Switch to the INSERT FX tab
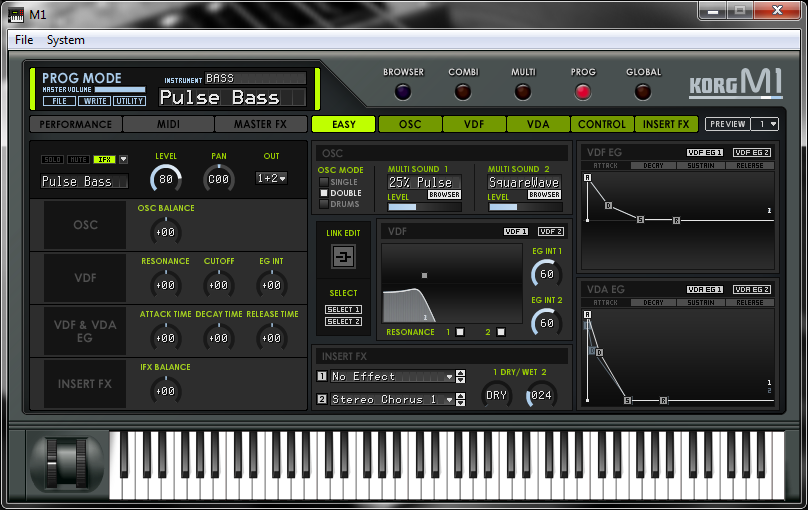Viewport: 808px width, 510px height. pyautogui.click(x=666, y=124)
